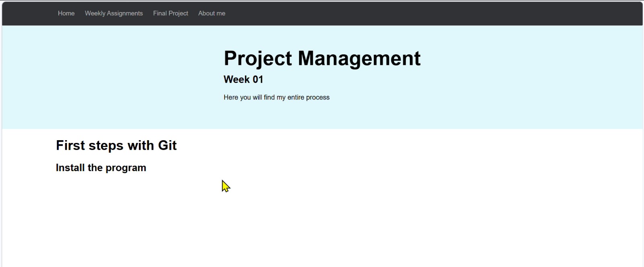Click the Project Management title
The width and height of the screenshot is (644, 267).
tap(322, 59)
